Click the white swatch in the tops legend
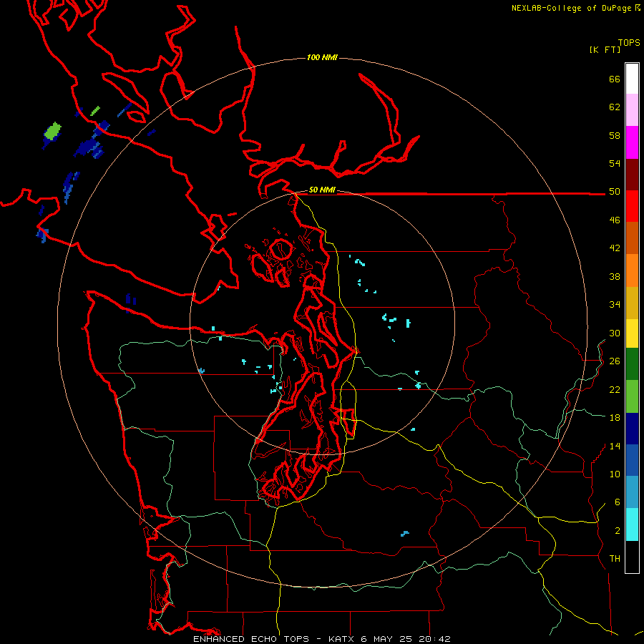The image size is (644, 644). 632,79
